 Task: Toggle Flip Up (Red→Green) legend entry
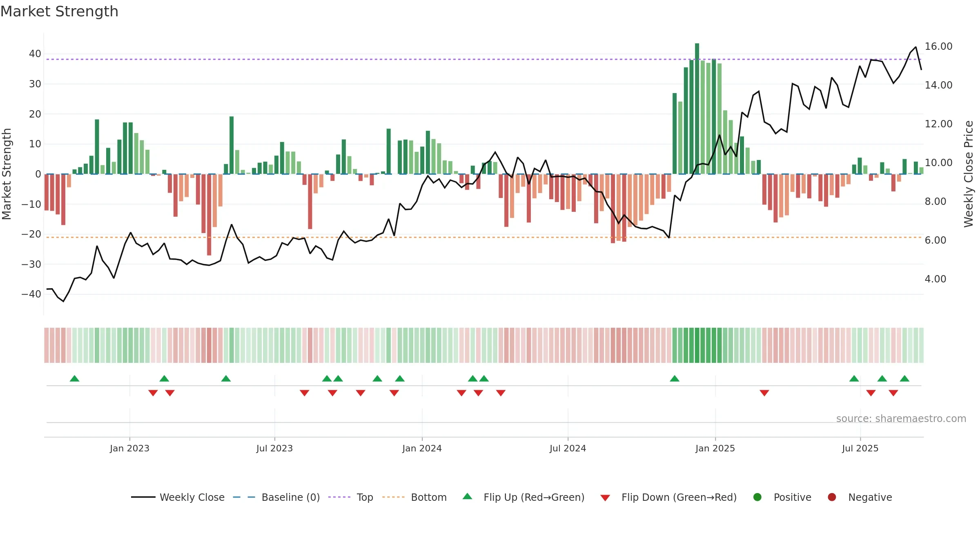523,497
